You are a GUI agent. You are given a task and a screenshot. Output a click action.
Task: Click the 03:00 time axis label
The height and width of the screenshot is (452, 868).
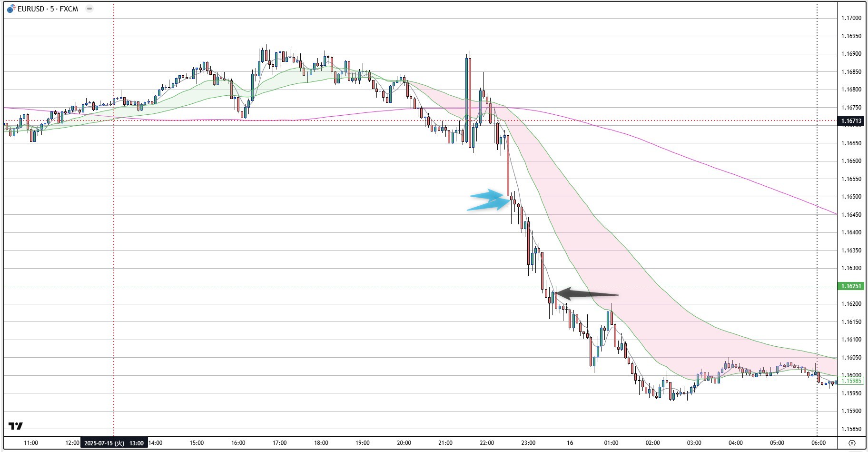(x=694, y=443)
